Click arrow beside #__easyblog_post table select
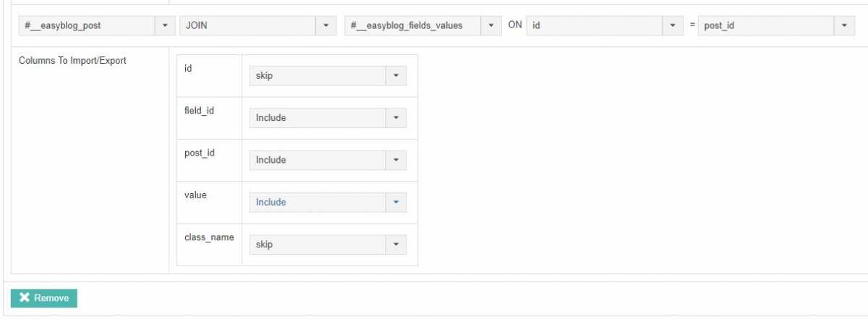 pos(165,25)
